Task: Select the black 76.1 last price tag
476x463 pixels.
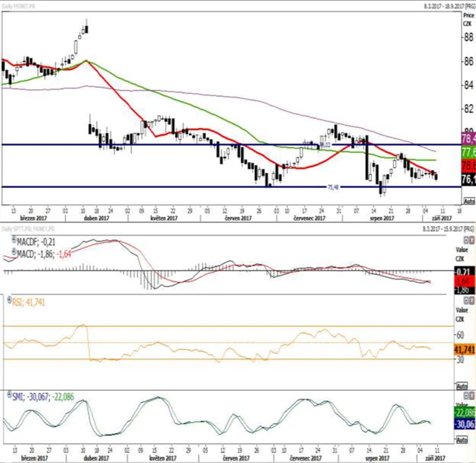Action: (x=469, y=179)
